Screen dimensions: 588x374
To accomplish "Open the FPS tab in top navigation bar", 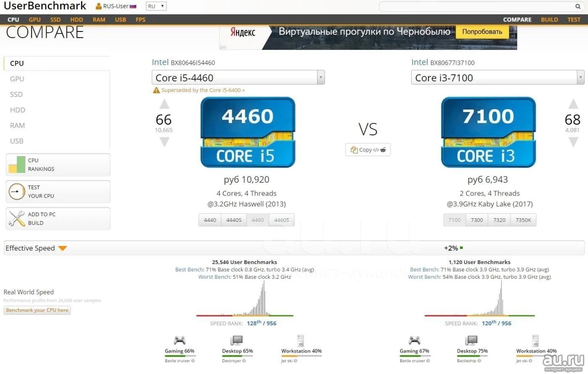I will click(x=141, y=20).
